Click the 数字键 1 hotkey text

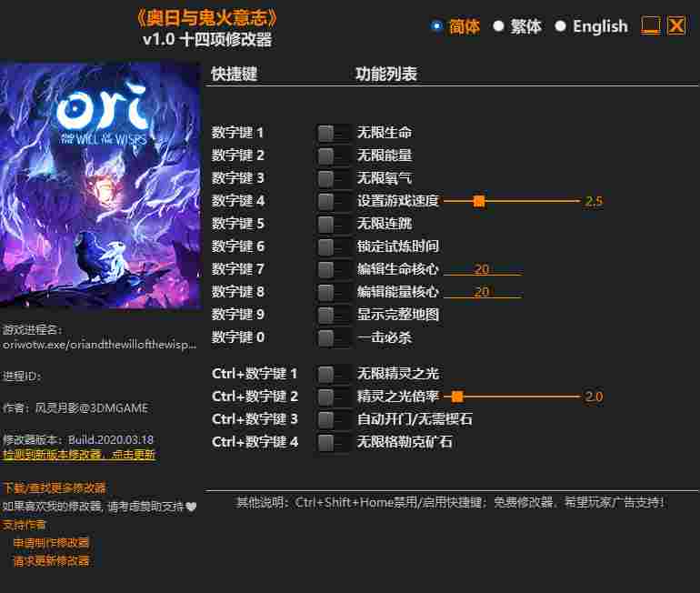point(237,133)
